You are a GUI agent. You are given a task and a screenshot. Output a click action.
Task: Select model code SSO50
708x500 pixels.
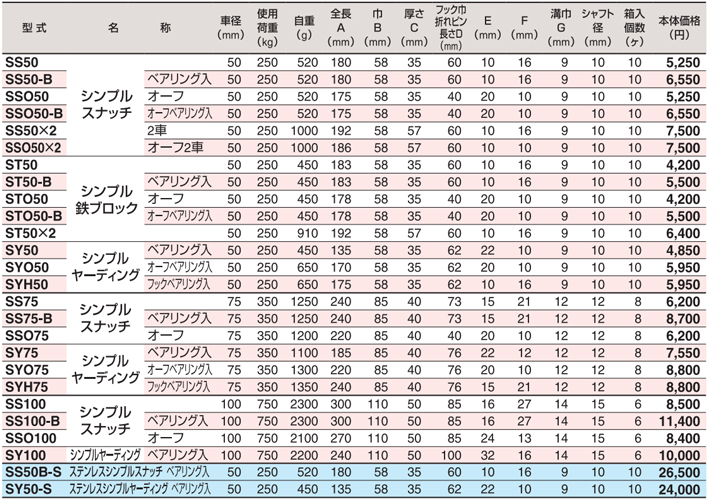27,97
